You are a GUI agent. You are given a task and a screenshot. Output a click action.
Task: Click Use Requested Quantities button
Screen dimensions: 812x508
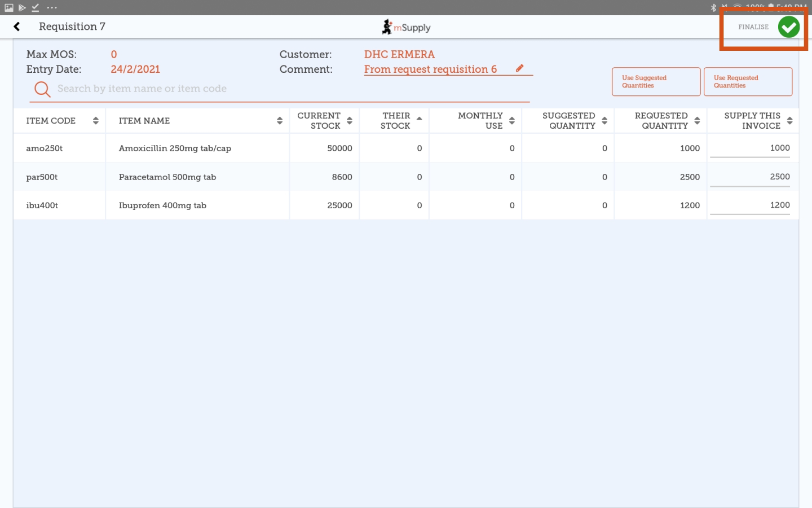(748, 82)
